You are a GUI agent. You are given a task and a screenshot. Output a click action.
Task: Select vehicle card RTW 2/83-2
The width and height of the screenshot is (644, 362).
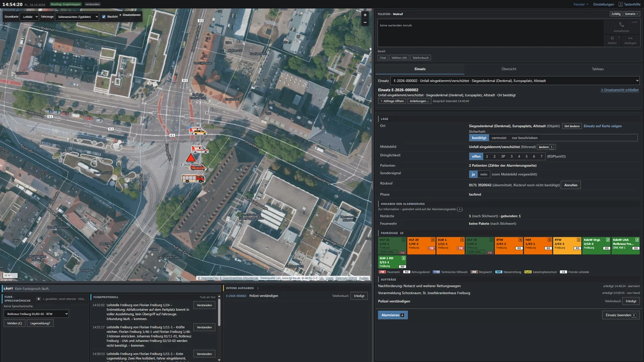coord(509,246)
